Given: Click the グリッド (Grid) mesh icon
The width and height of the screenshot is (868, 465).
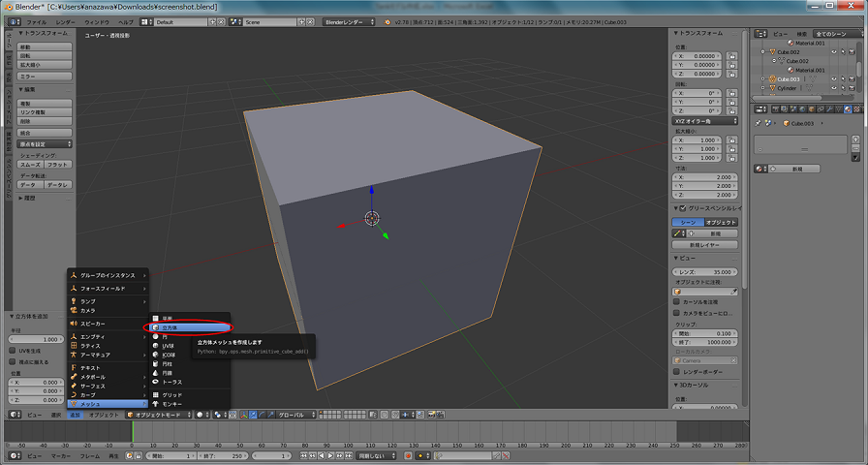Looking at the screenshot, I should 155,395.
